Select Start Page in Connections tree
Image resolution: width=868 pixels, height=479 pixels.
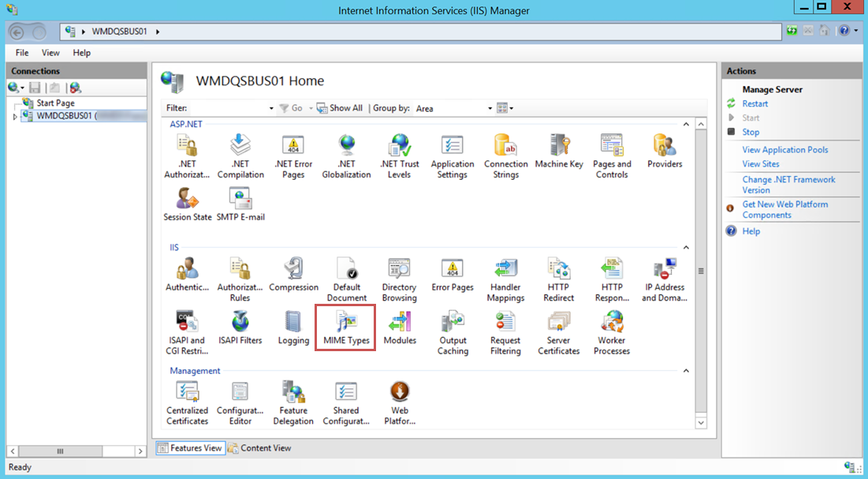(55, 103)
